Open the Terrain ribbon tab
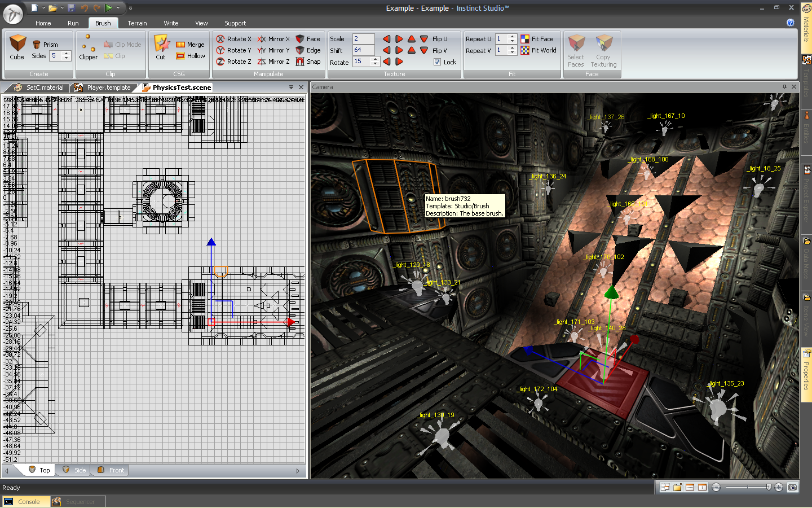 point(137,23)
